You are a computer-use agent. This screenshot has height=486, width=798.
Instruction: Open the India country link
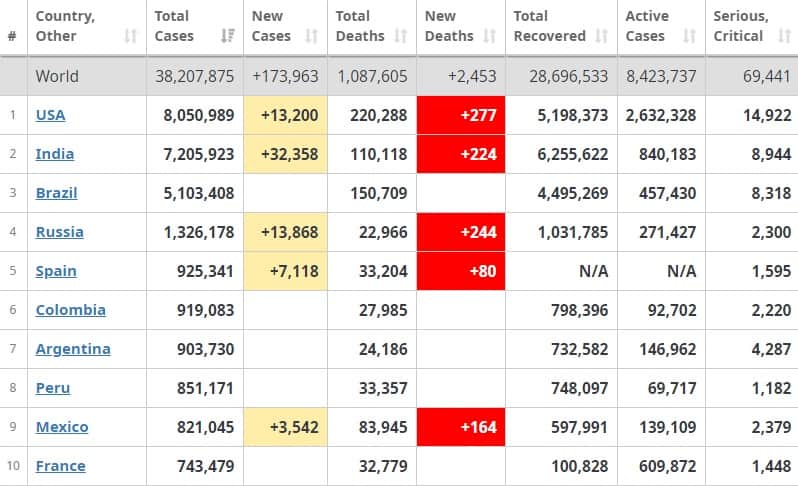(x=55, y=154)
